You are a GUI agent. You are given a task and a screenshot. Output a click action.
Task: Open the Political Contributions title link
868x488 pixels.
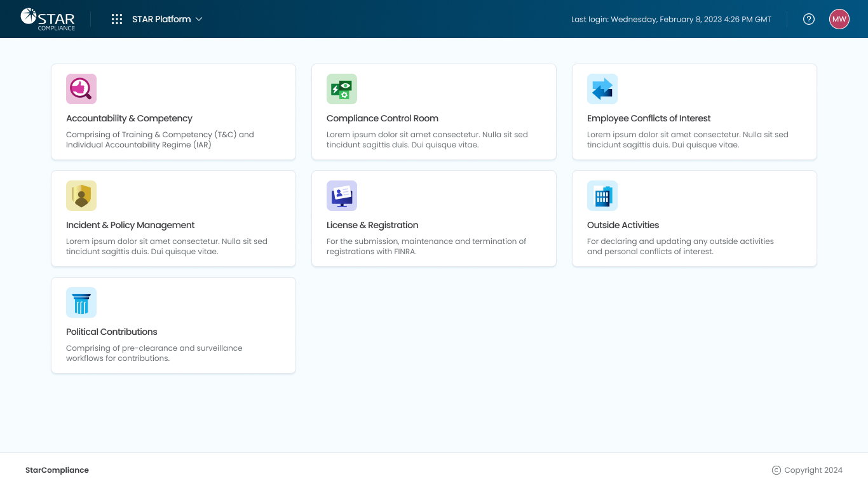(112, 332)
